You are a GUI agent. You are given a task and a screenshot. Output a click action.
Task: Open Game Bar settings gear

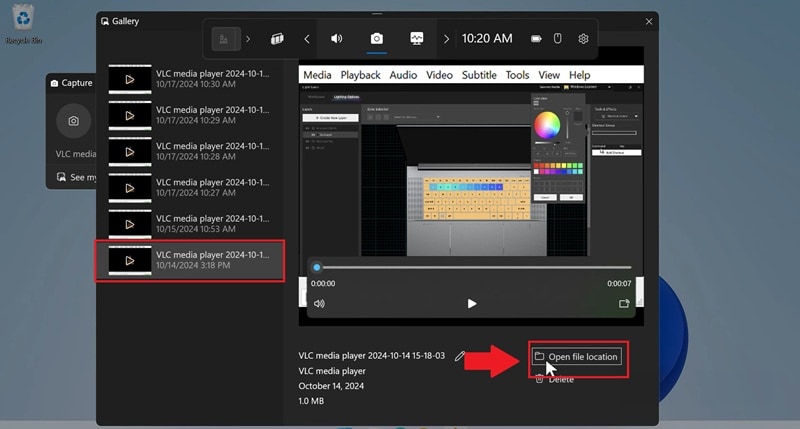click(583, 39)
